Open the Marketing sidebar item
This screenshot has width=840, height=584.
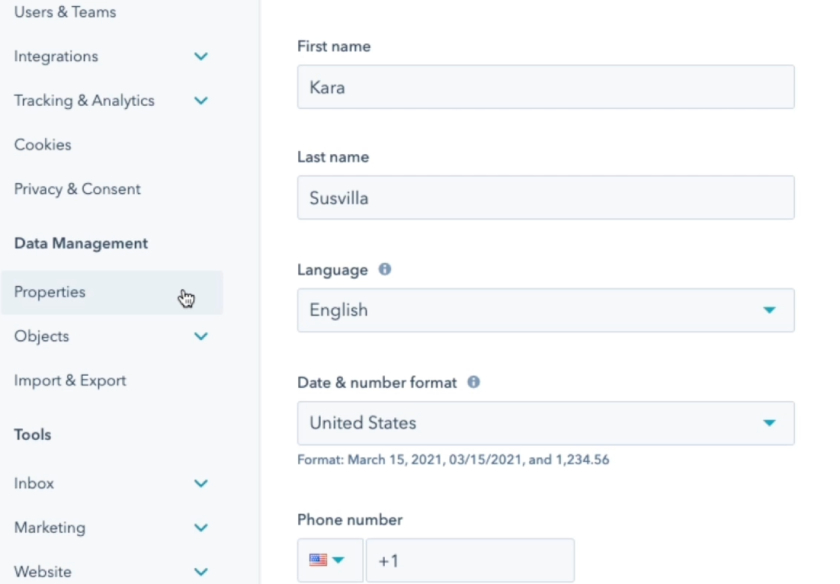pyautogui.click(x=49, y=528)
